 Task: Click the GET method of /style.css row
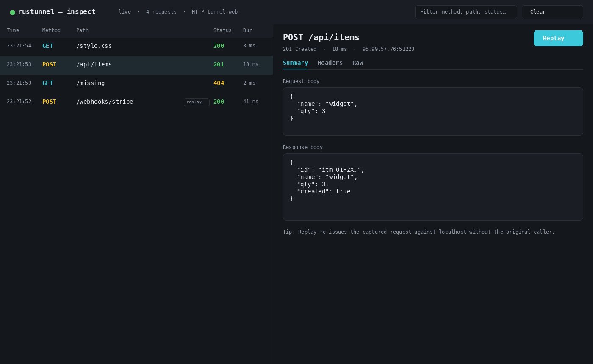pyautogui.click(x=47, y=46)
